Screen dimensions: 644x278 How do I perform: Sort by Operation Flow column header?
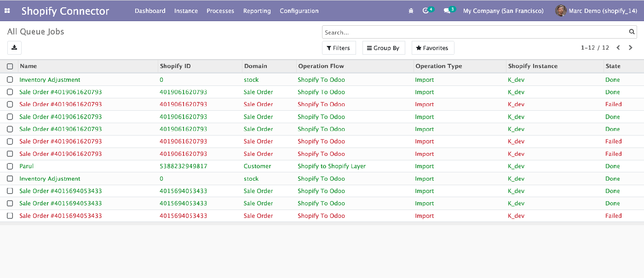coord(355,66)
